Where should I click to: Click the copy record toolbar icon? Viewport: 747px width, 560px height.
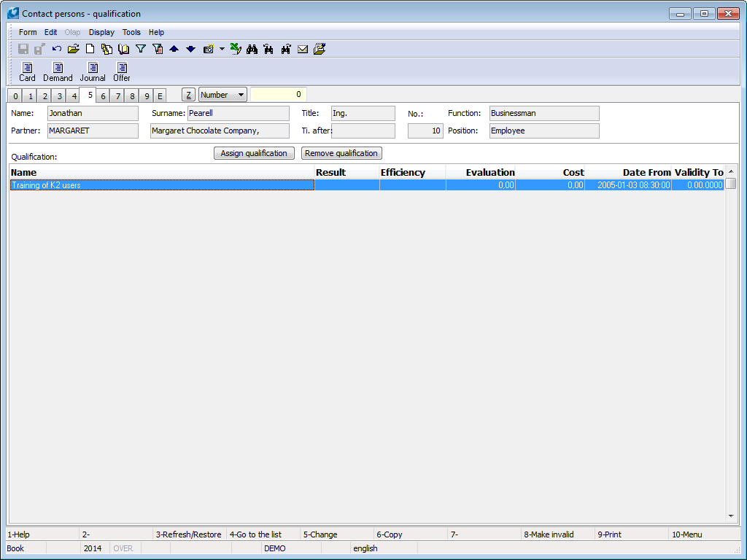click(107, 49)
